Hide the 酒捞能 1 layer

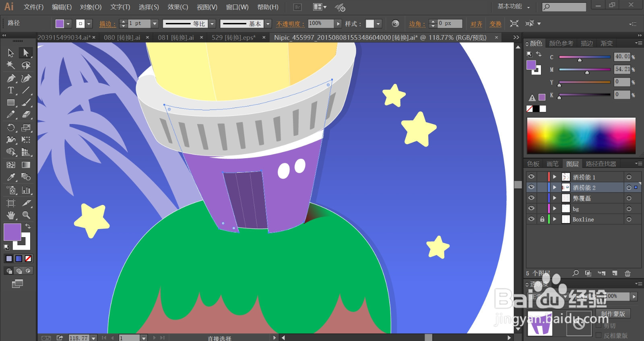pos(531,177)
